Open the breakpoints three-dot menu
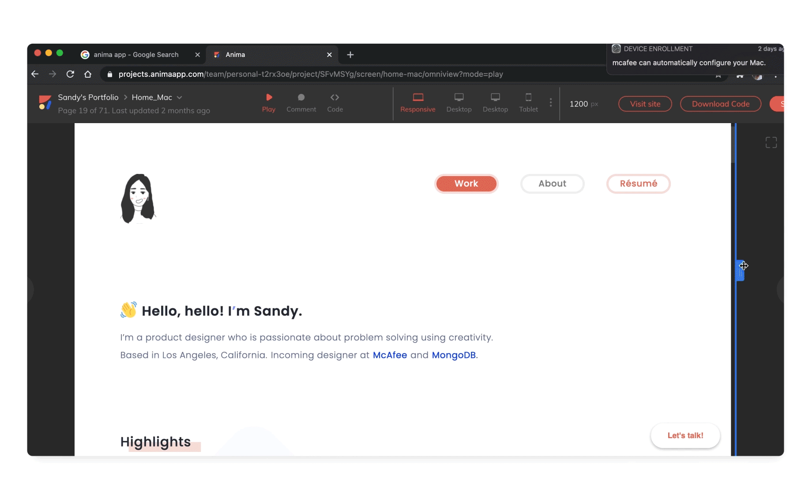The height and width of the screenshot is (504, 812). (x=550, y=103)
